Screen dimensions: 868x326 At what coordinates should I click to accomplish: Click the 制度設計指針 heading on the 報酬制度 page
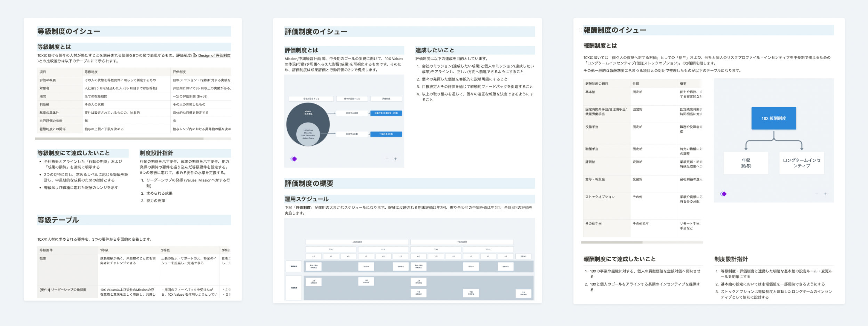tap(731, 259)
